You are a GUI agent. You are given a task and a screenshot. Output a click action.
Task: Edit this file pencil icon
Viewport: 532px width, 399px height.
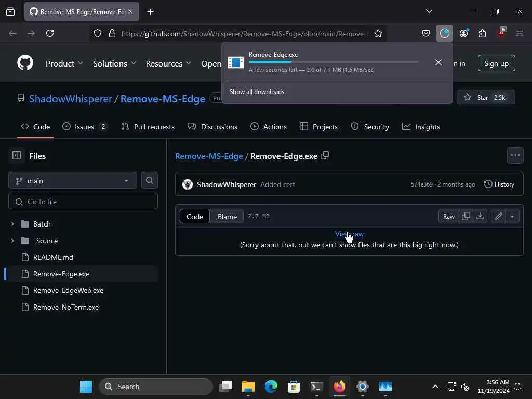[x=498, y=216]
